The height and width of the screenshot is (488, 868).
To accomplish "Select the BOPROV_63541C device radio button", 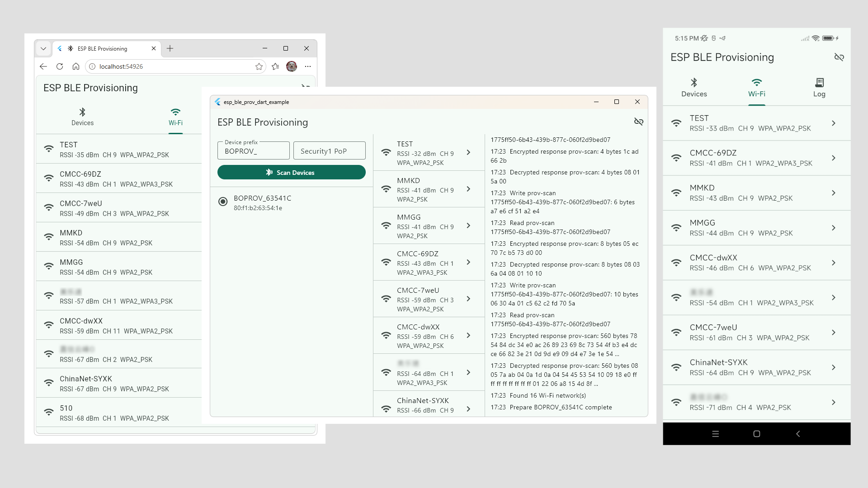I will coord(223,202).
